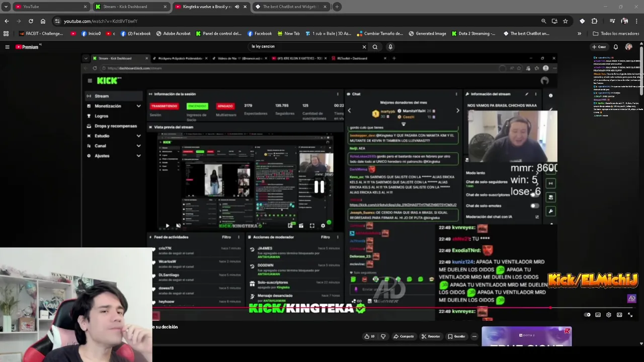This screenshot has width=644, height=362.
Task: Start voice search with the microphone
Action: point(390,47)
